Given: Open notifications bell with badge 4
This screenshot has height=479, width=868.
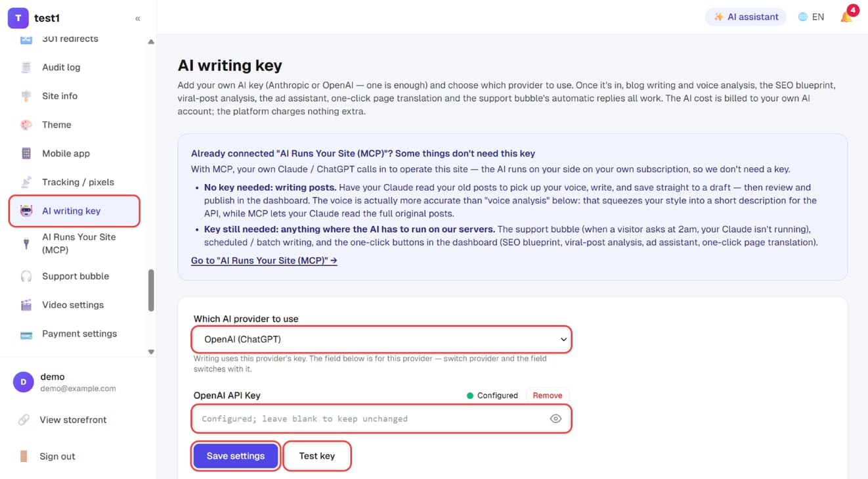Looking at the screenshot, I should [848, 16].
